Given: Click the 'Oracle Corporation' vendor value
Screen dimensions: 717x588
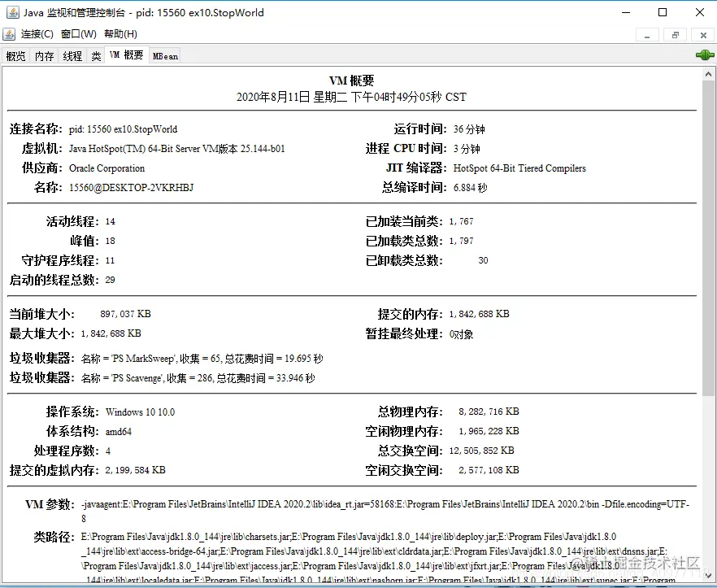Looking at the screenshot, I should pos(106,168).
